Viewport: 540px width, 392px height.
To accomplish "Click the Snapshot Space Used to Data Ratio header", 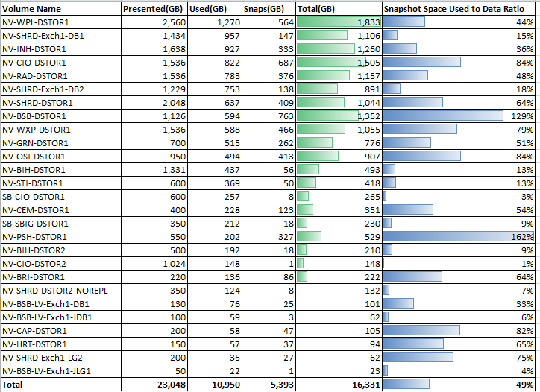I will [x=459, y=9].
